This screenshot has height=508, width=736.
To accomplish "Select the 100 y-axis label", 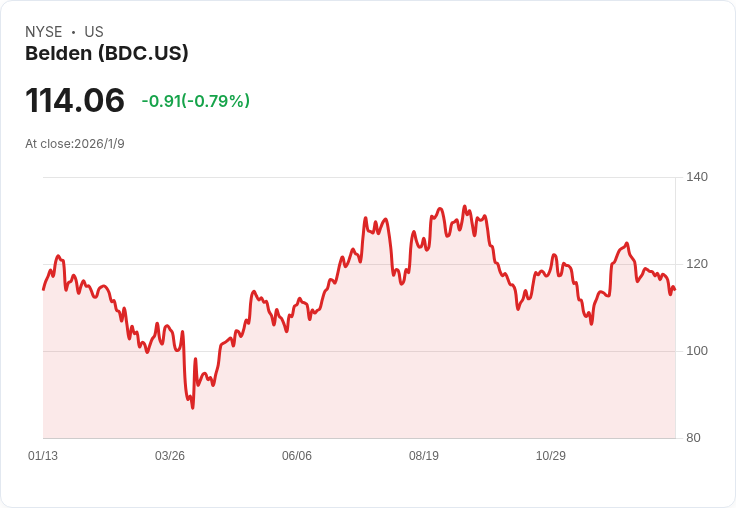I will click(x=697, y=351).
